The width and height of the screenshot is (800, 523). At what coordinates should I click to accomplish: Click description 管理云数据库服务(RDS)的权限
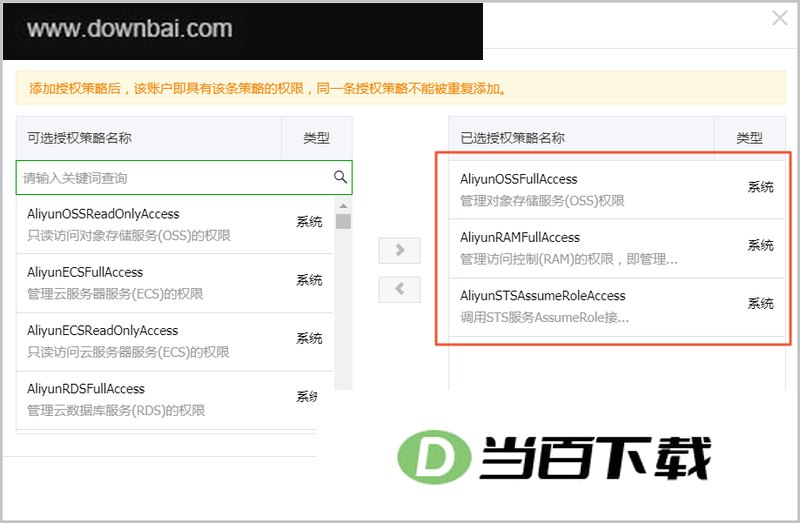116,410
